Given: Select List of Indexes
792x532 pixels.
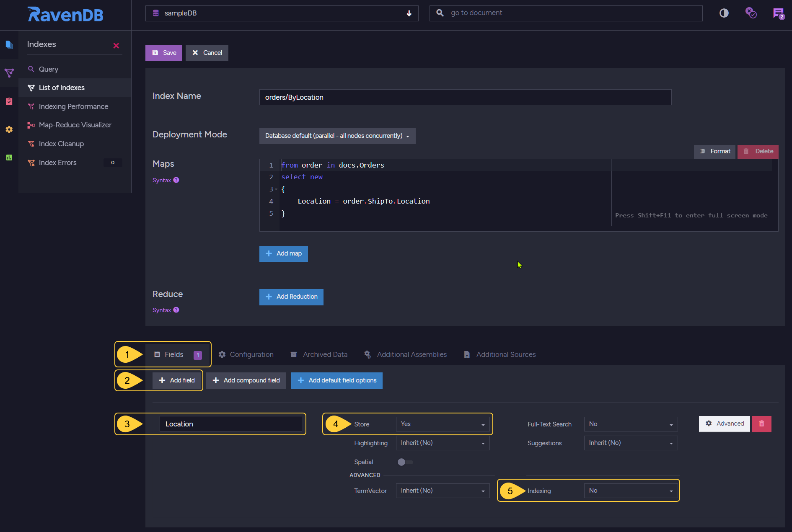Looking at the screenshot, I should (x=75, y=88).
